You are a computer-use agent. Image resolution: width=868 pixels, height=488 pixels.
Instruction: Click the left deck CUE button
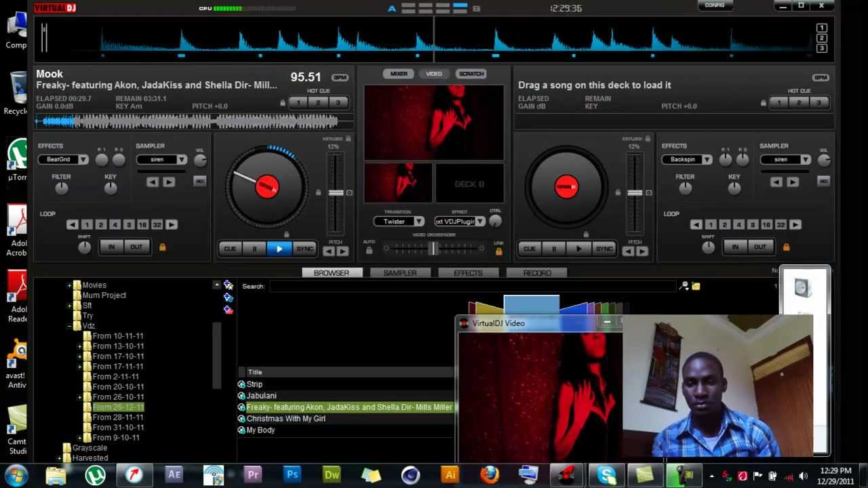pyautogui.click(x=230, y=249)
